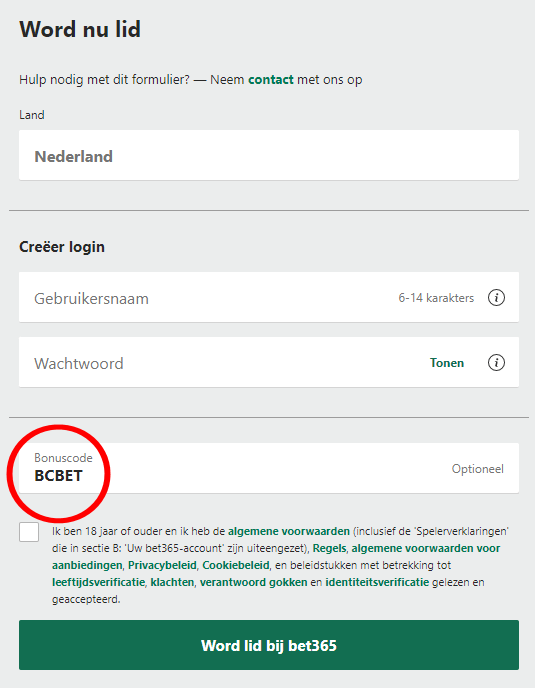Open the identiteitsverificatie link

tap(377, 582)
